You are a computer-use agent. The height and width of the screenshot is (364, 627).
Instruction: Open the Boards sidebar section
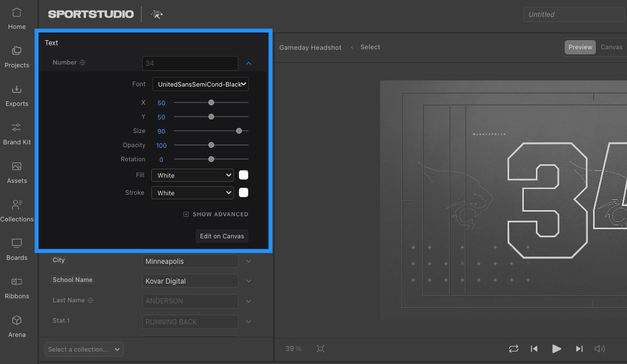click(x=17, y=250)
